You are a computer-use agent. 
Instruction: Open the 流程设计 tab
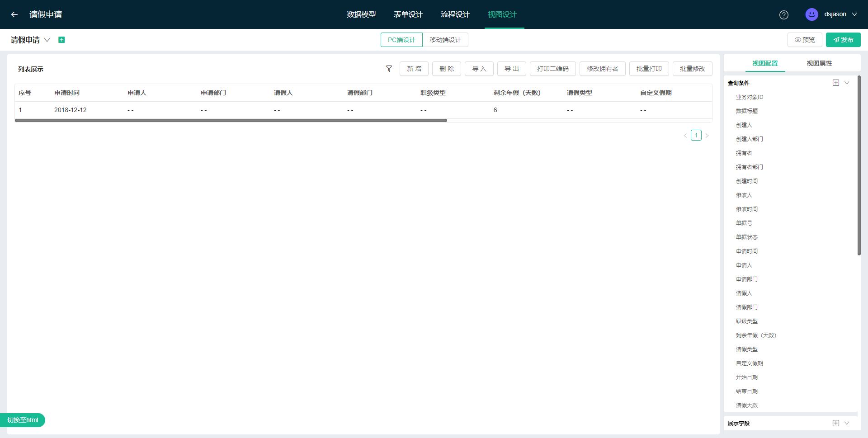tap(455, 14)
